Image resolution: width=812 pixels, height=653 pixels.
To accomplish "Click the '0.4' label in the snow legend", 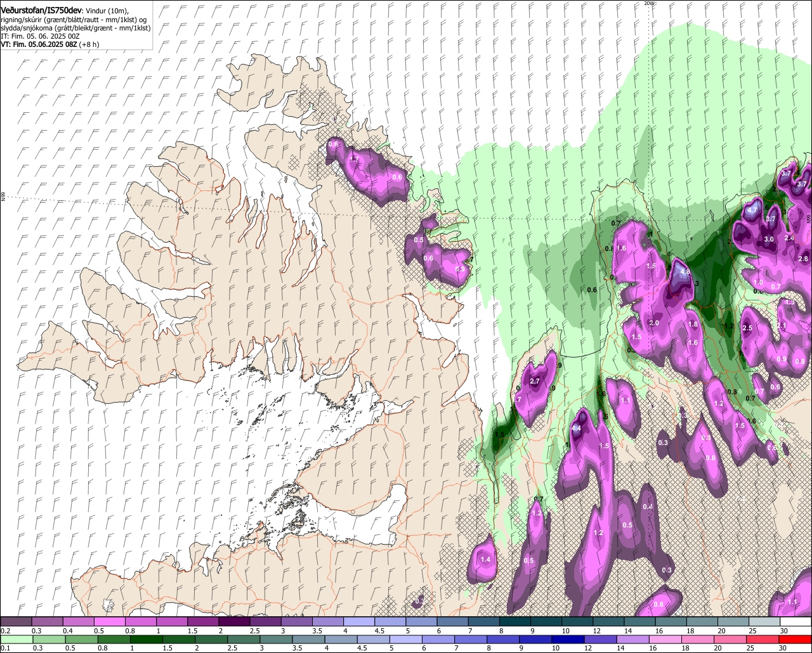I will pyautogui.click(x=68, y=631).
